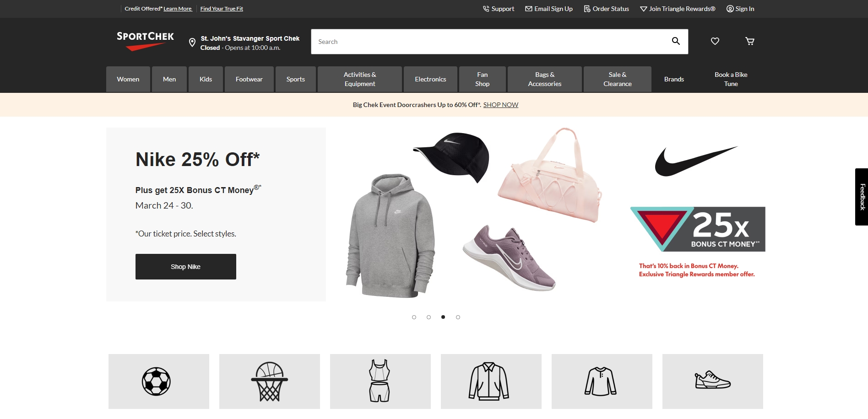Click the Learn More credit link
Image resolution: width=868 pixels, height=419 pixels.
tap(178, 9)
